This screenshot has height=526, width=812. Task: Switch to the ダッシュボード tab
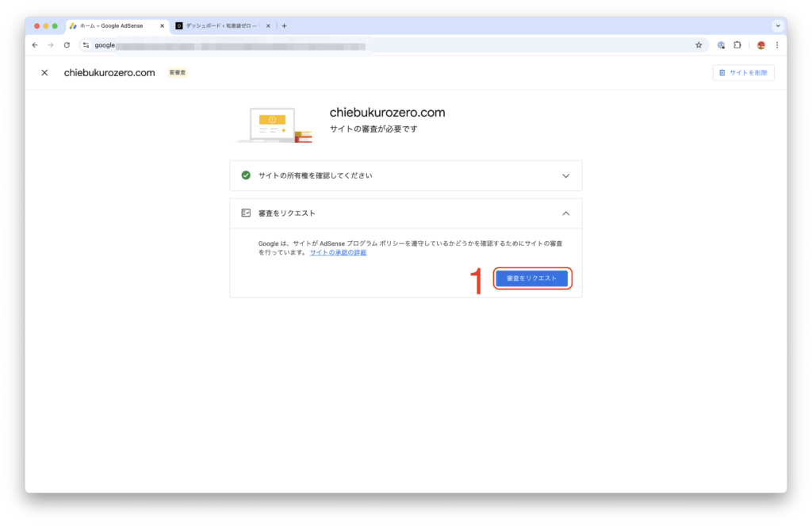point(223,26)
